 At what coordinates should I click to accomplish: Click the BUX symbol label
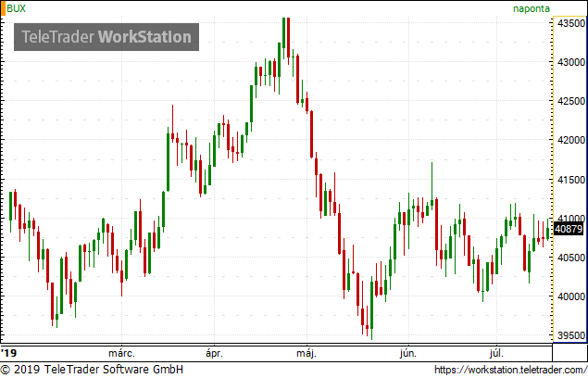click(x=17, y=8)
